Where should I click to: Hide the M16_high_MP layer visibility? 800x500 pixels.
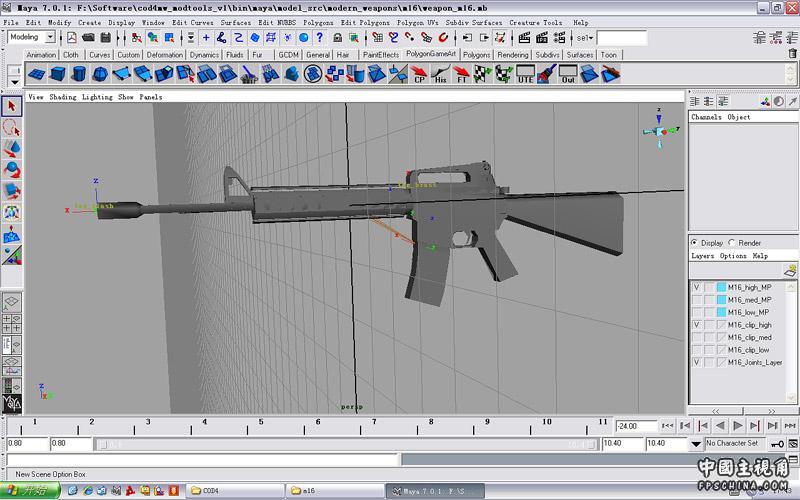tap(697, 287)
